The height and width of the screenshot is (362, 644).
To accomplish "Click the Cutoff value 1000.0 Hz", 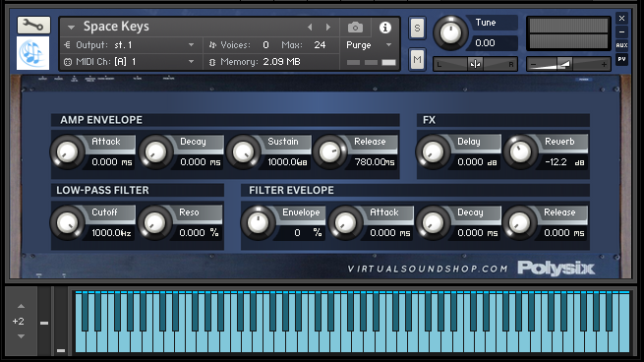I will [x=111, y=232].
